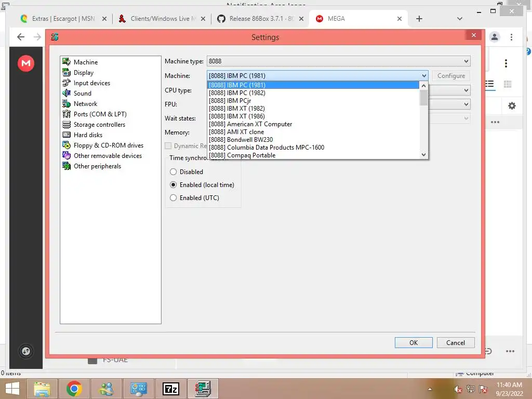Collapse the Machine dropdown arrow

(x=424, y=76)
